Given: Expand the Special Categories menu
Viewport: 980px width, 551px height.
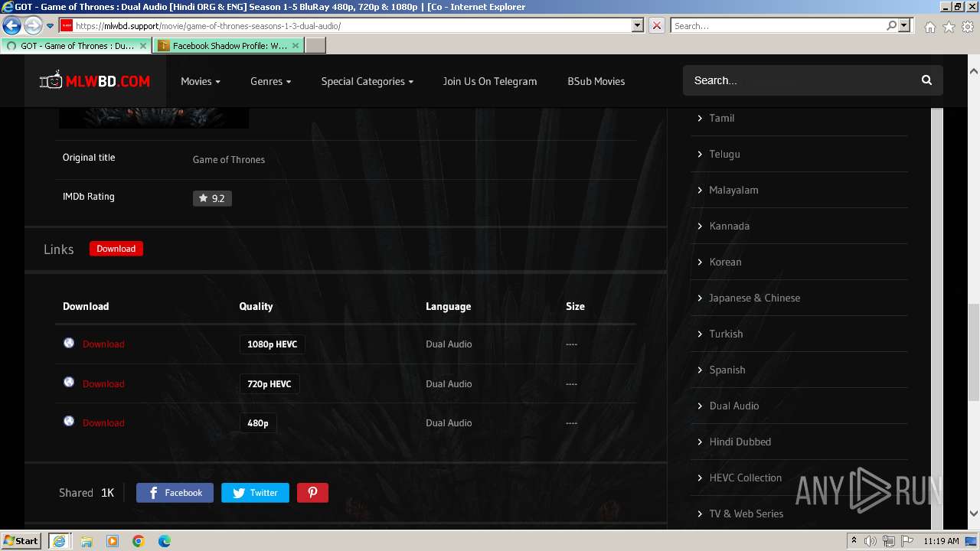Looking at the screenshot, I should (367, 81).
